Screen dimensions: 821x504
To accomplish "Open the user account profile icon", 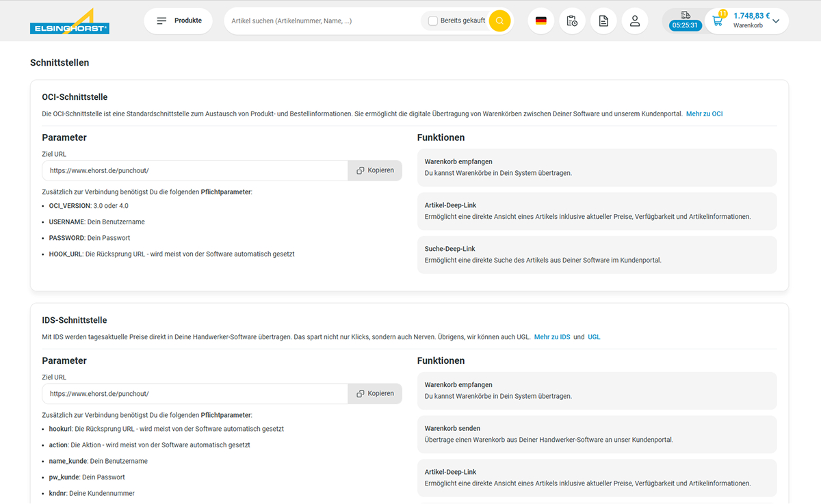I will pos(635,21).
